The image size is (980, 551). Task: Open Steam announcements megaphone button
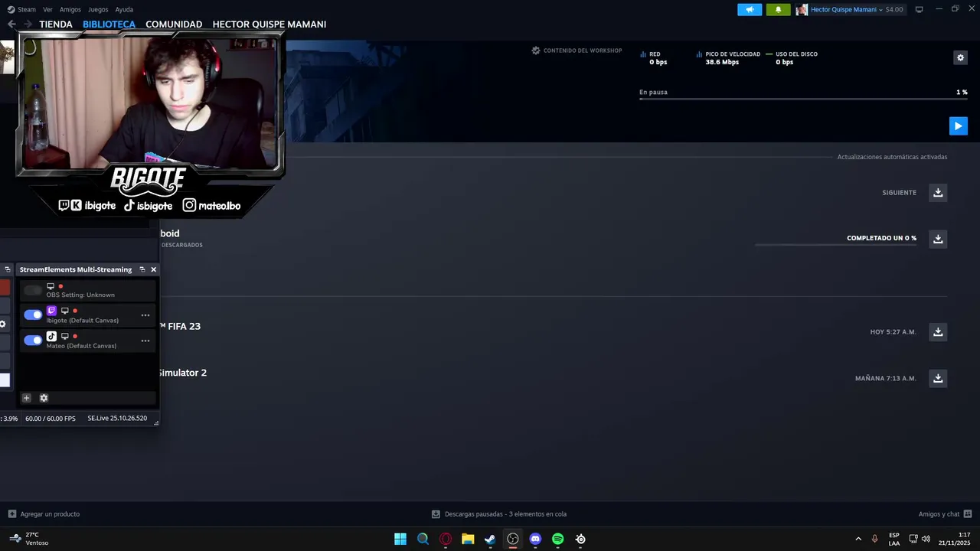coord(750,9)
